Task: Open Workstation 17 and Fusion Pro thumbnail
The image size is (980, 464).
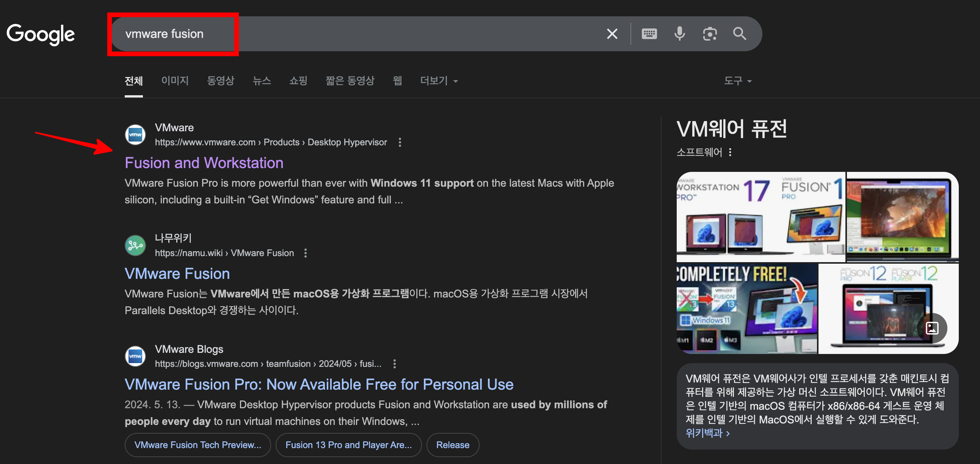Action: pyautogui.click(x=761, y=217)
